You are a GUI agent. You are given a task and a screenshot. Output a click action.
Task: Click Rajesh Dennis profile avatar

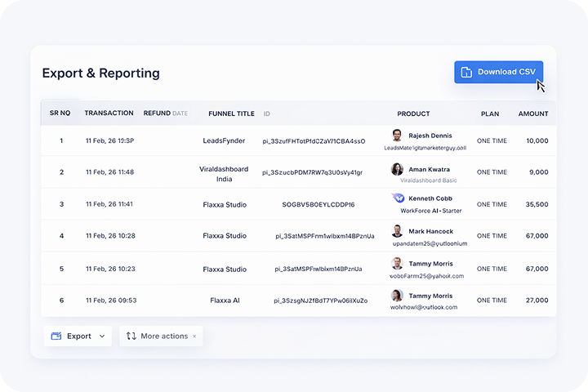point(397,136)
